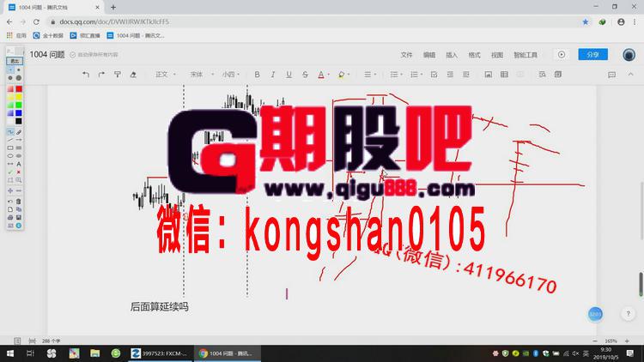Open the page outline icon in toolbar
Viewport: 644px width, 362px height.
coord(558,75)
